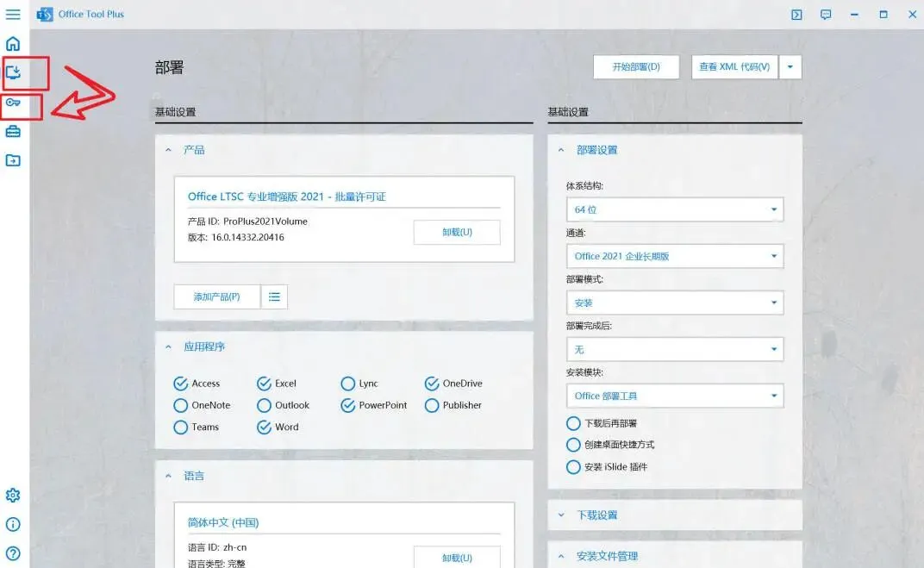924x568 pixels.
Task: Click the 产品 ID ProPlus2021Volume text
Action: 247,222
